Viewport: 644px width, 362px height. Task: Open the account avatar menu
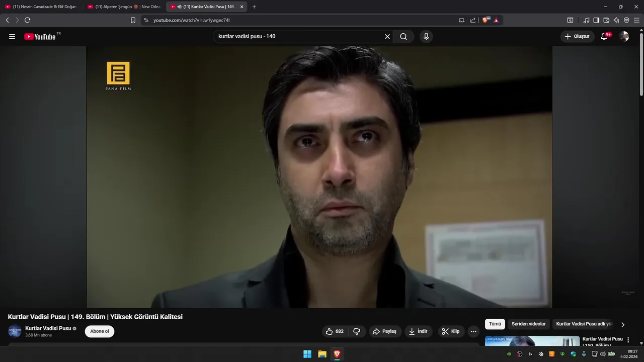tap(624, 36)
